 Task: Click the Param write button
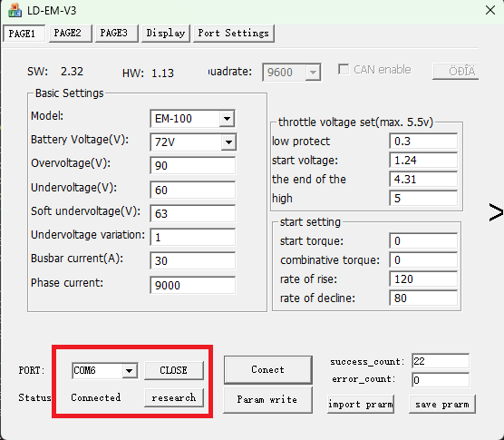click(x=267, y=400)
